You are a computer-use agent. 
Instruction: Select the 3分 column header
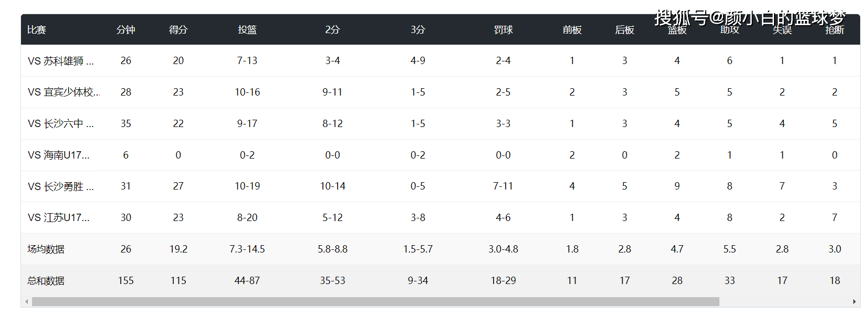(x=418, y=30)
